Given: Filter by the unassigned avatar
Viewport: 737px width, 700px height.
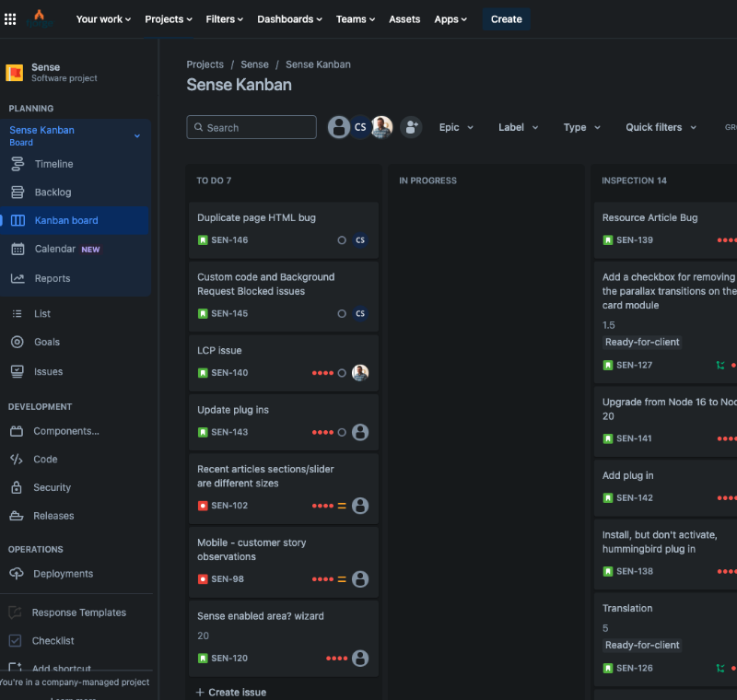Looking at the screenshot, I should [x=338, y=127].
